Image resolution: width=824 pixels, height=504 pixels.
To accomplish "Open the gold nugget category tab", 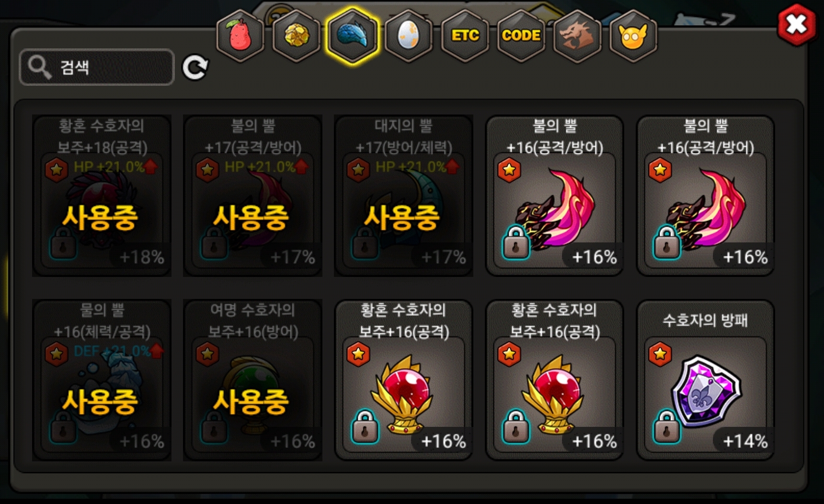I will pyautogui.click(x=296, y=36).
